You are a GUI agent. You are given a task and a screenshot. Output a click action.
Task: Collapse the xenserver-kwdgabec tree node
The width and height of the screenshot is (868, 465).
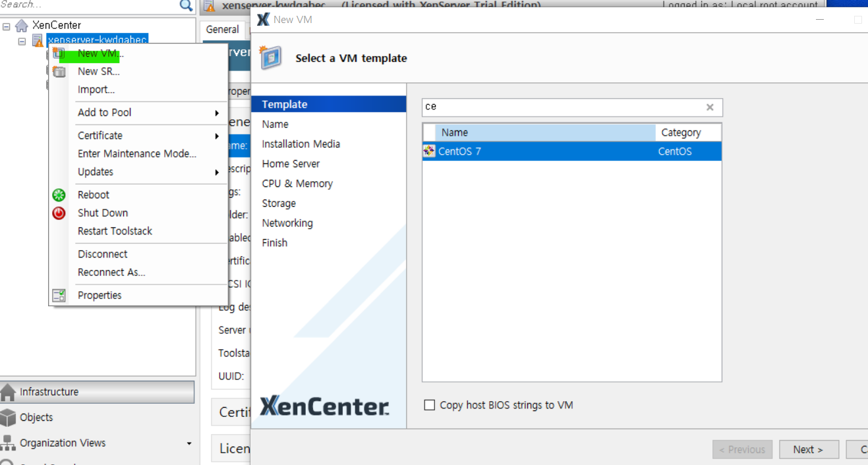click(x=22, y=41)
